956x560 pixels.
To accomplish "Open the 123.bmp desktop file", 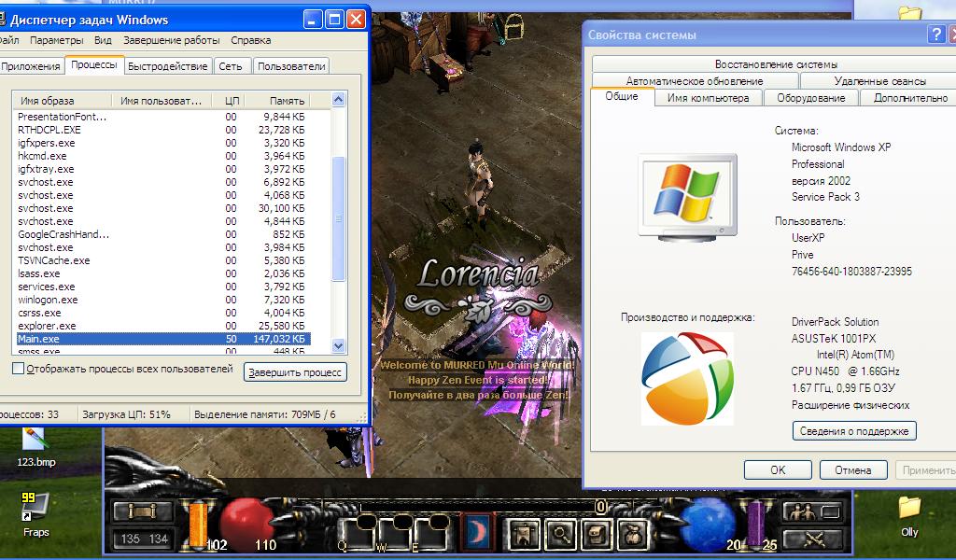I will (35, 448).
